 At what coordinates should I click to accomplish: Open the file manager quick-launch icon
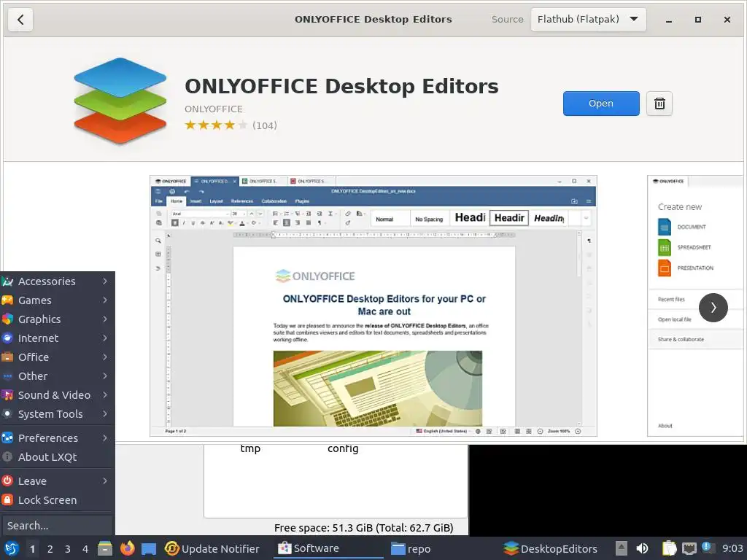tap(105, 548)
